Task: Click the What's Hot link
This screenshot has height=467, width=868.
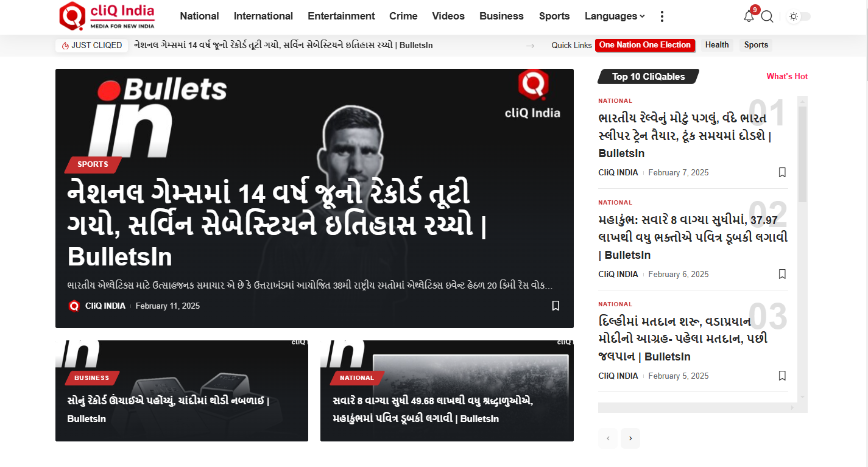Action: coord(787,77)
